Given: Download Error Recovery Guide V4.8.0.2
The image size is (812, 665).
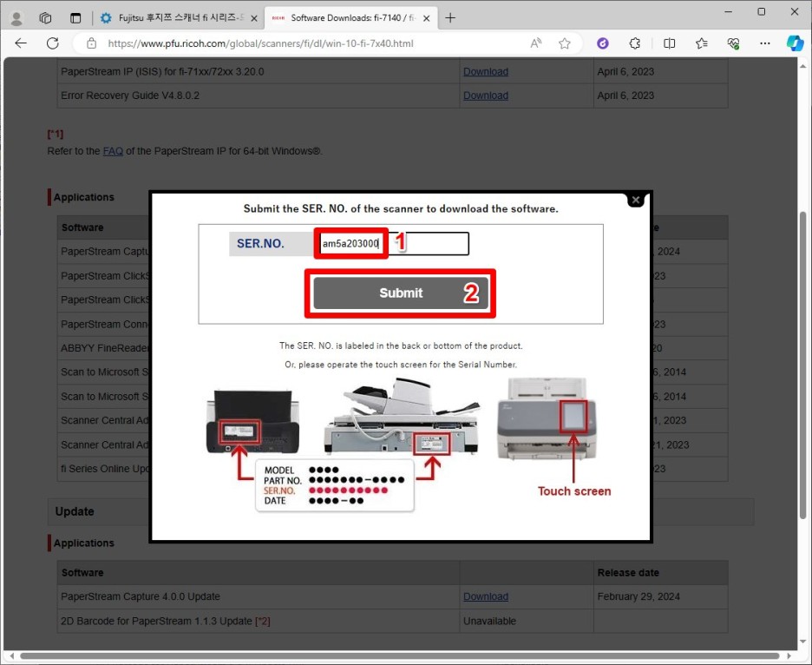Looking at the screenshot, I should [485, 95].
